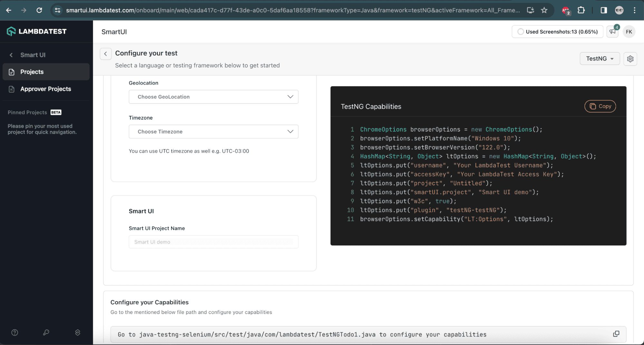This screenshot has height=345, width=644.
Task: Copy the TestNG Capabilities code
Action: [x=600, y=106]
